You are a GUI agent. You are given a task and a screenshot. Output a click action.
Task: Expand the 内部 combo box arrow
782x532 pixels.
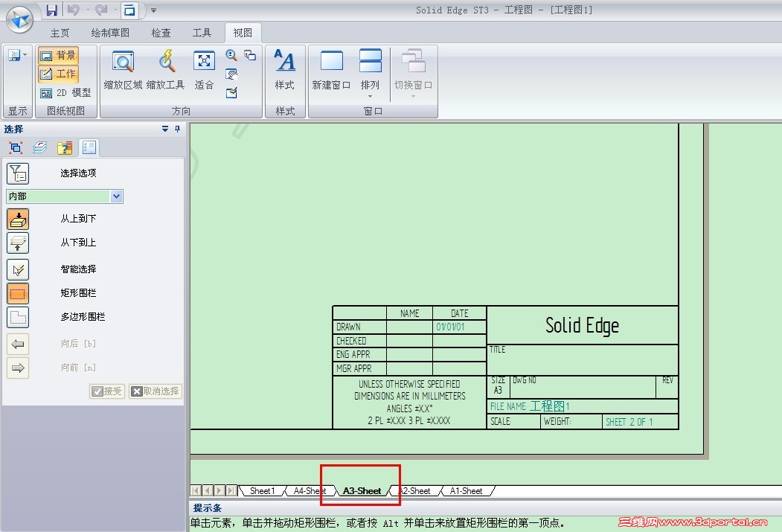point(117,196)
